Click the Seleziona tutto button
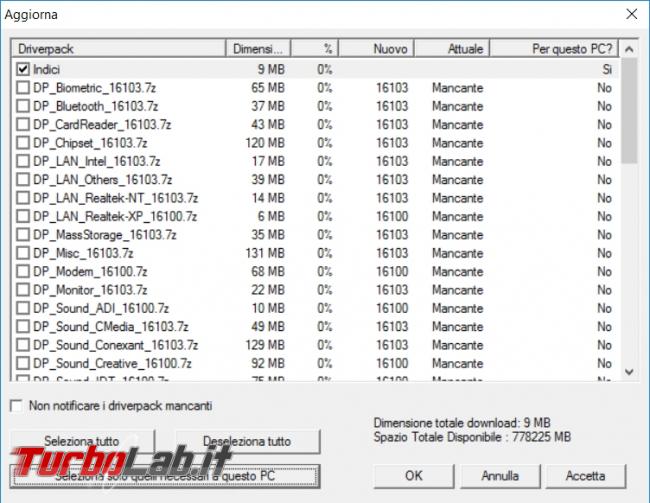This screenshot has width=650, height=503. (x=82, y=441)
